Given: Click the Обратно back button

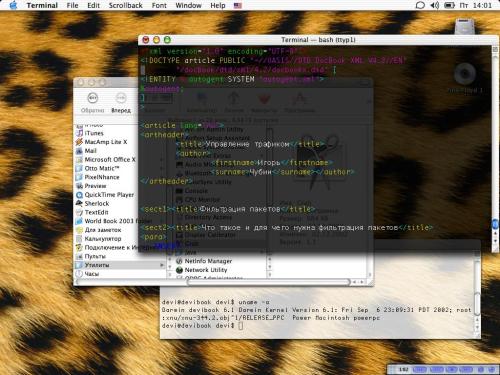Looking at the screenshot, I should tap(93, 103).
